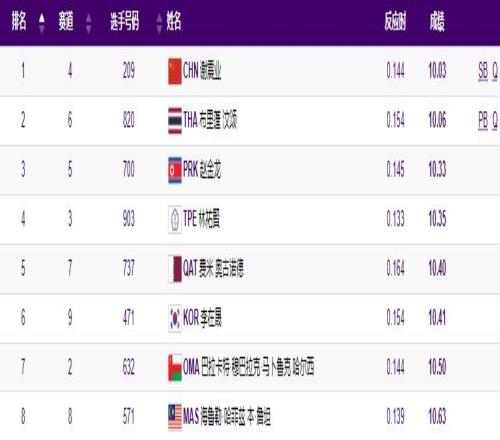Click the Qatar flag icon
The height and width of the screenshot is (440, 500).
[175, 269]
